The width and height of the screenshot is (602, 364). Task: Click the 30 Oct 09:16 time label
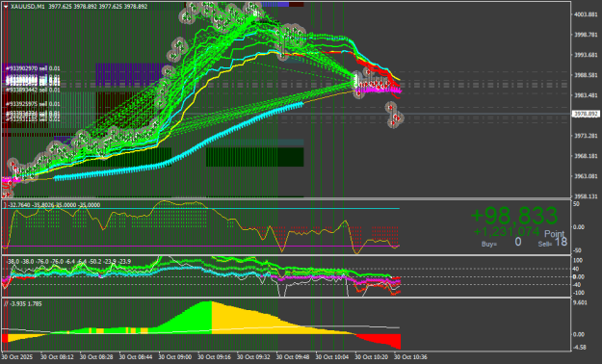tap(214, 357)
